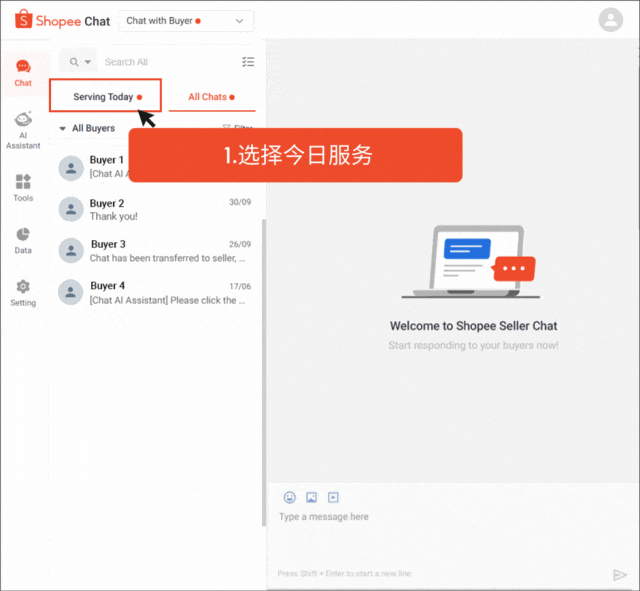The width and height of the screenshot is (640, 591).
Task: Insert an emoji with the smiley icon
Action: (x=290, y=497)
